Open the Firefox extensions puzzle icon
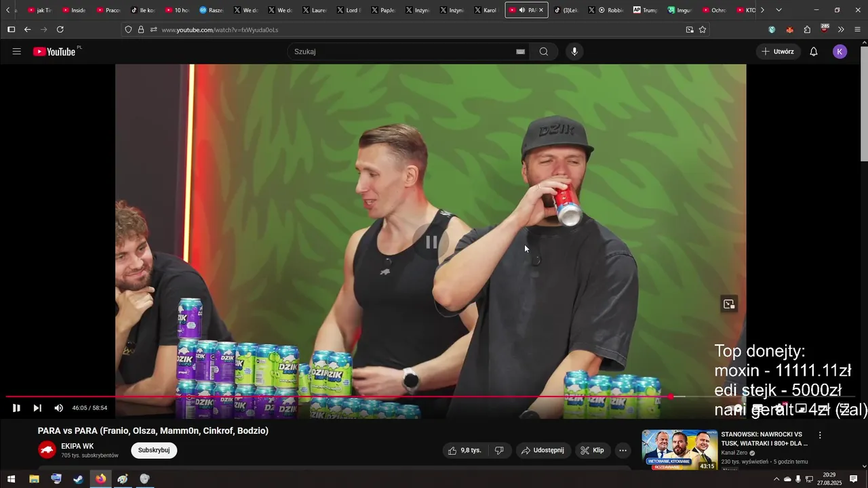 click(x=807, y=30)
